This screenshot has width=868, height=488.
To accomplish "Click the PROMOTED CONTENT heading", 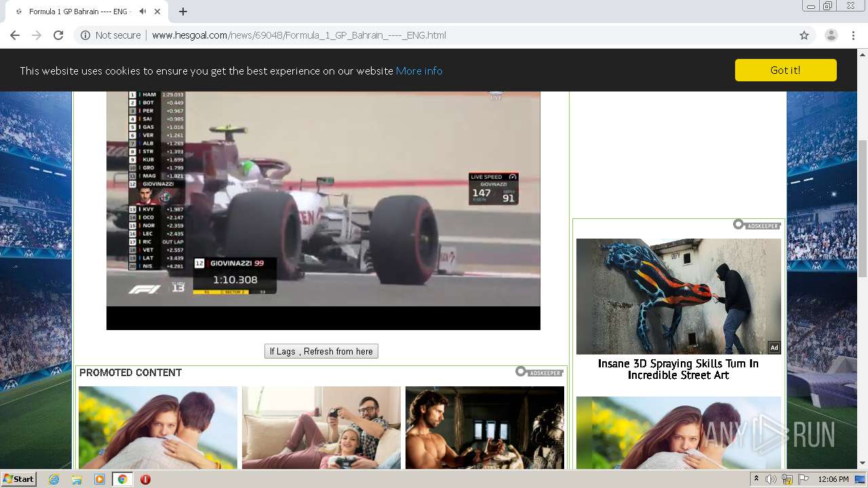I will click(130, 373).
